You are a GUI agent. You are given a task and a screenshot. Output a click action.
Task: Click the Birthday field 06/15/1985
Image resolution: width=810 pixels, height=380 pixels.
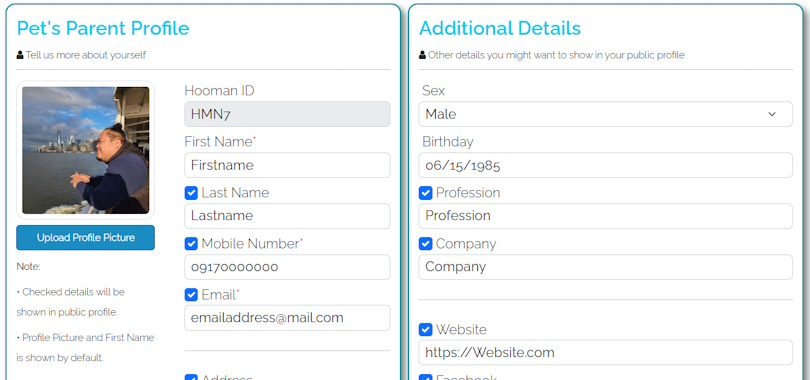(x=605, y=165)
